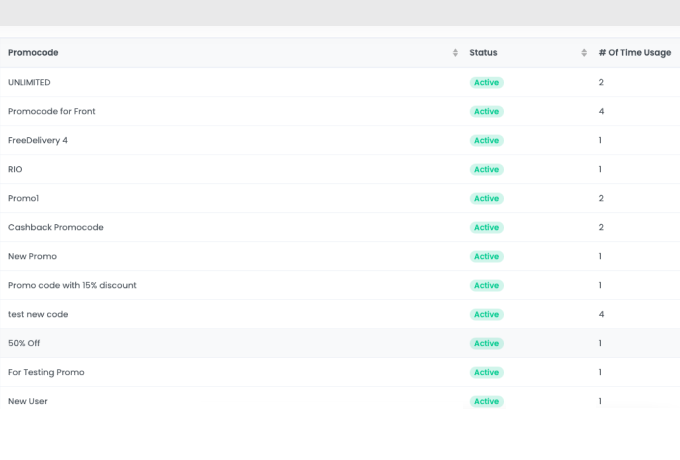
Task: Click the Promocode column header
Action: [x=33, y=52]
